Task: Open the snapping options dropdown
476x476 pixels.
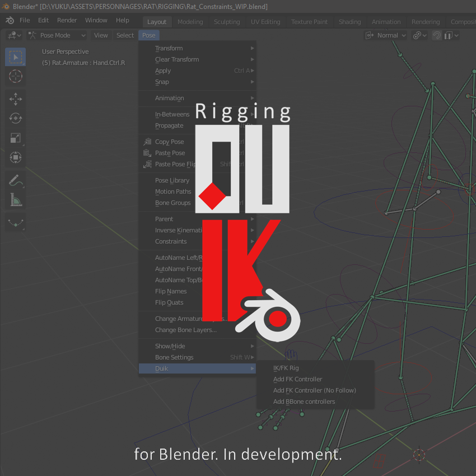Action: 452,35
